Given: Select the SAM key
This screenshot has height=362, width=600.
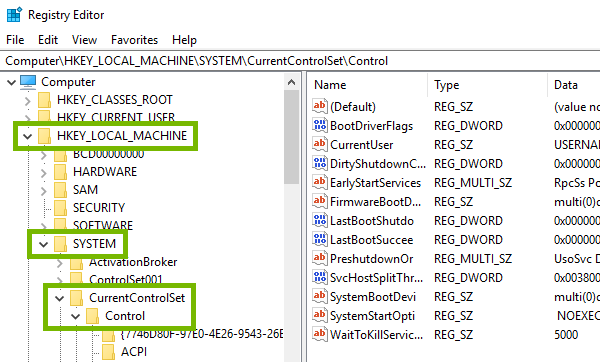Looking at the screenshot, I should click(85, 190).
